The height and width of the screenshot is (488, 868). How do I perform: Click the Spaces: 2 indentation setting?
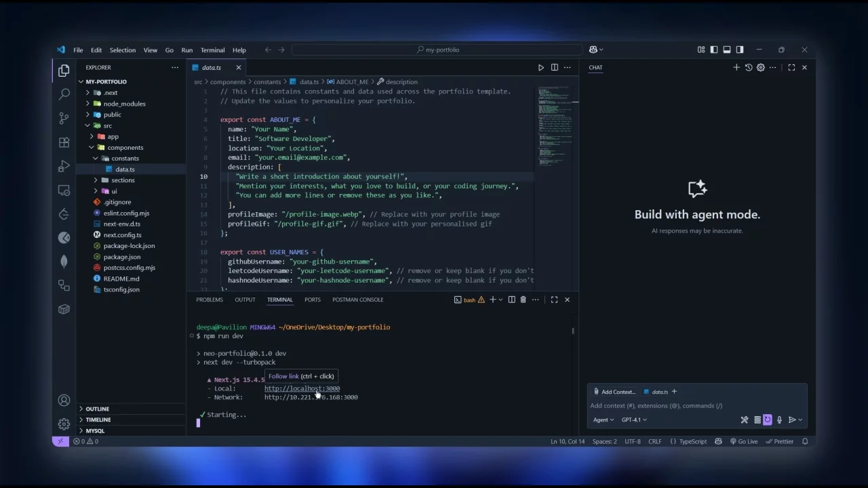[605, 441]
